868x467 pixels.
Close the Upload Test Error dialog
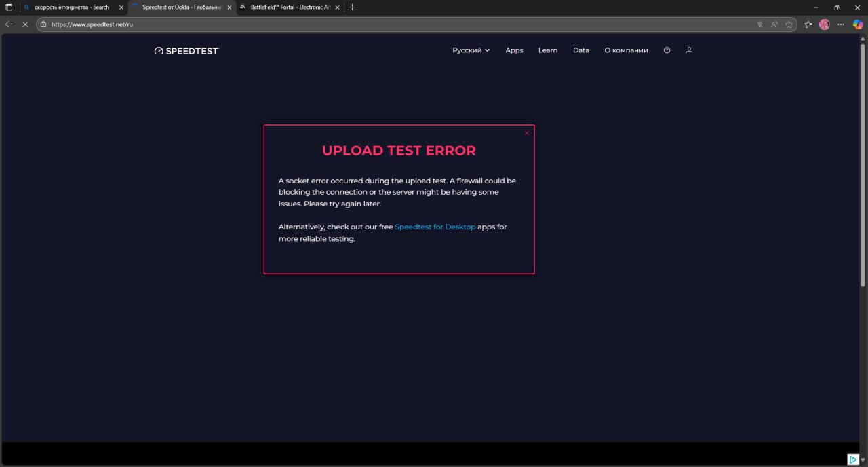(527, 133)
